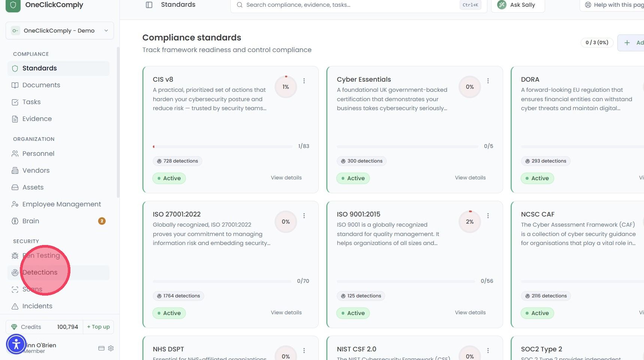
Task: Click the card icon beside settings
Action: click(101, 348)
